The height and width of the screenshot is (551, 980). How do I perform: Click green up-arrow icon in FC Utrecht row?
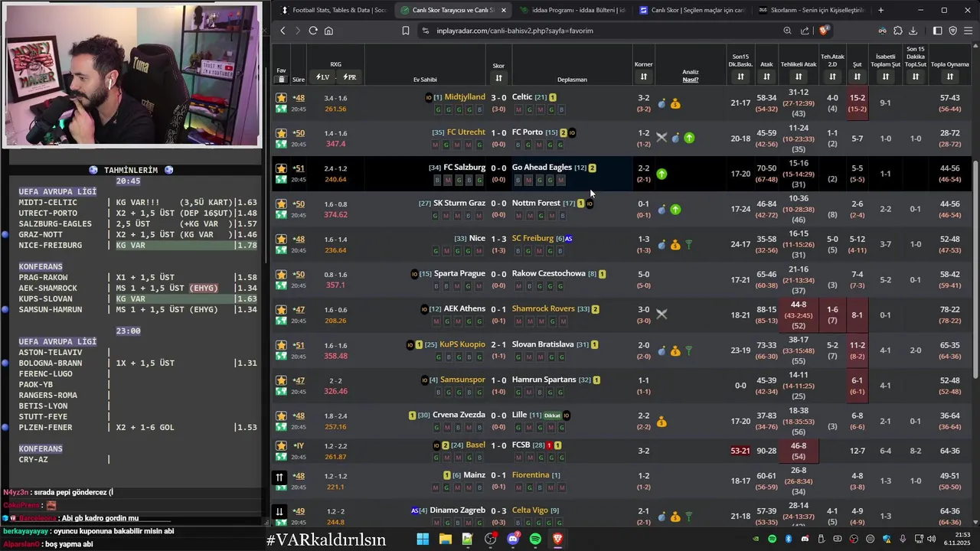[x=689, y=138]
